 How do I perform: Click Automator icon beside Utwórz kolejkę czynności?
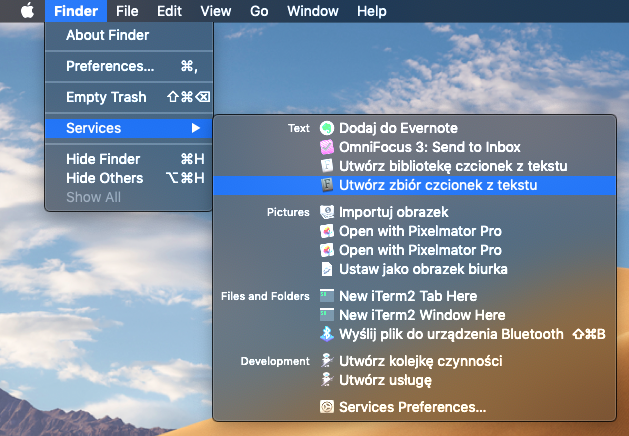(x=327, y=361)
